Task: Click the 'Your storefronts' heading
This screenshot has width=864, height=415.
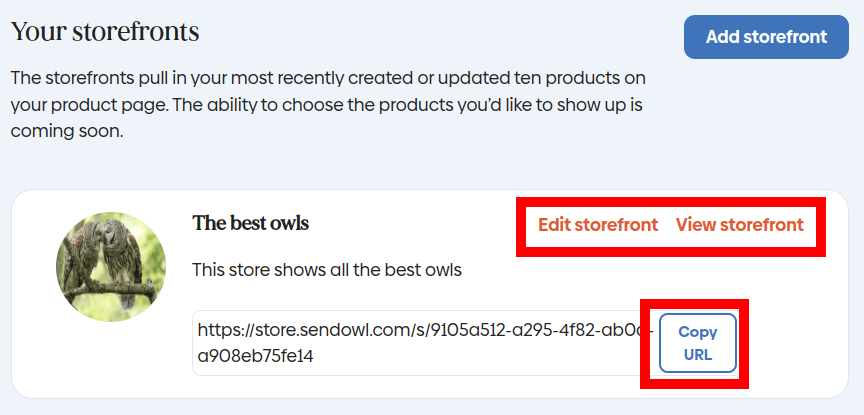Action: tap(105, 32)
